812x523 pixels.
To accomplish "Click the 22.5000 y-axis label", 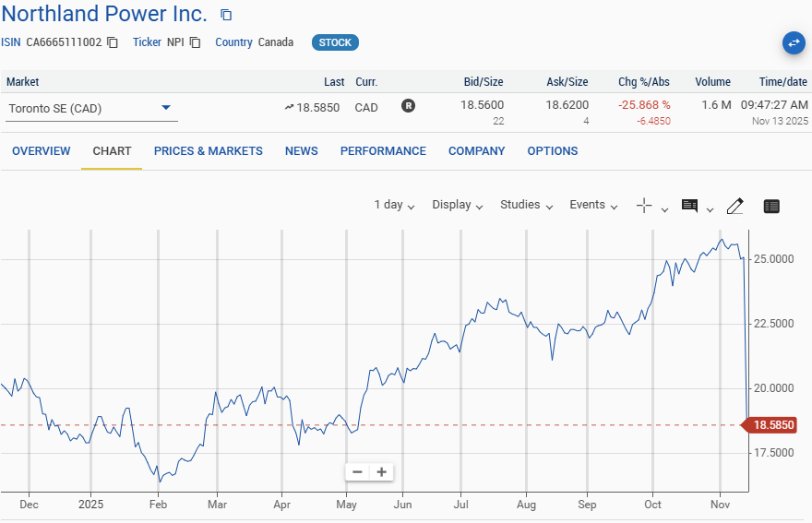I will pyautogui.click(x=773, y=324).
